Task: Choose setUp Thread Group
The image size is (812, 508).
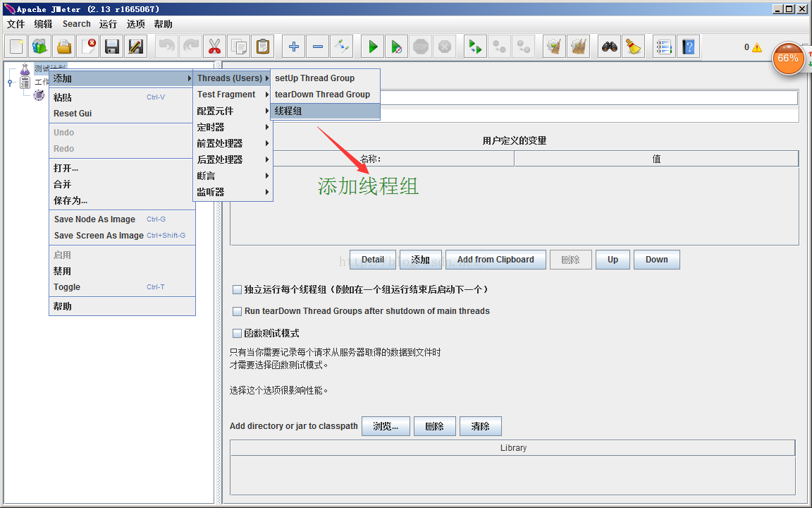Action: coord(325,78)
